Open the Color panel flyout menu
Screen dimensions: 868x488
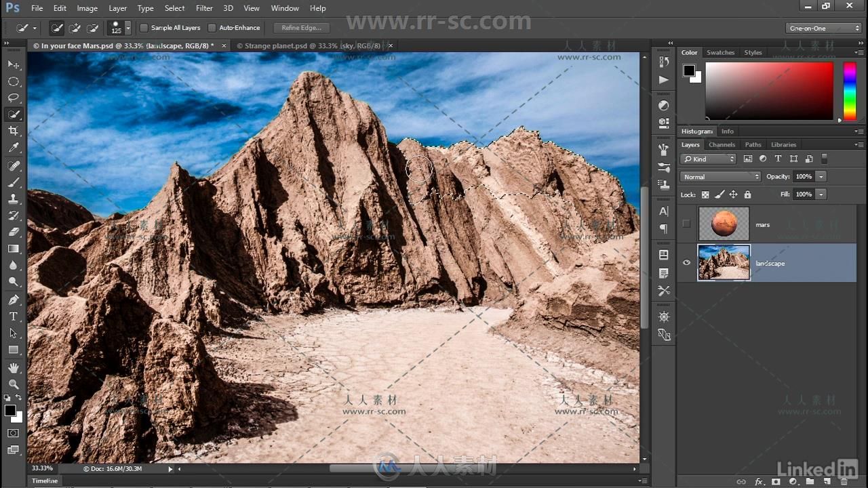tap(859, 52)
